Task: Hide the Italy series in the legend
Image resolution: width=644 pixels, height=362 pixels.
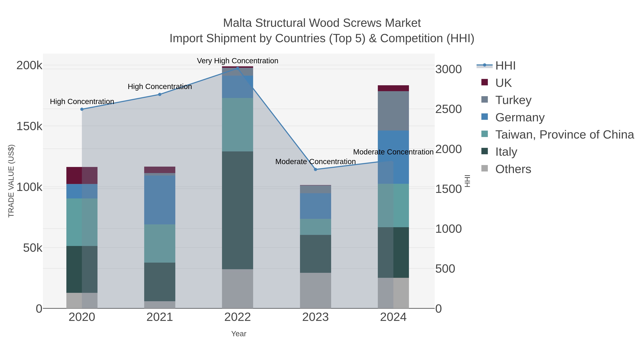Action: point(499,152)
